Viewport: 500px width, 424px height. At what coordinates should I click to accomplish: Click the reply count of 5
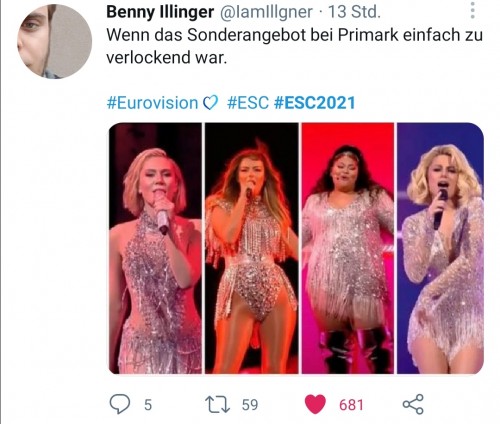coord(148,405)
